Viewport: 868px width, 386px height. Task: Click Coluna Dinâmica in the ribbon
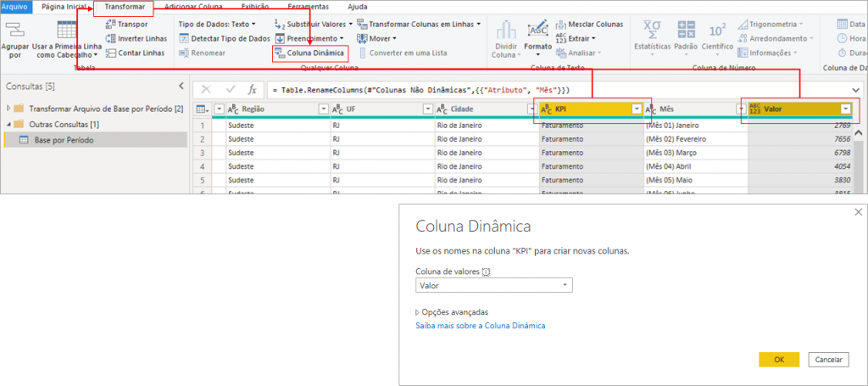click(x=310, y=53)
